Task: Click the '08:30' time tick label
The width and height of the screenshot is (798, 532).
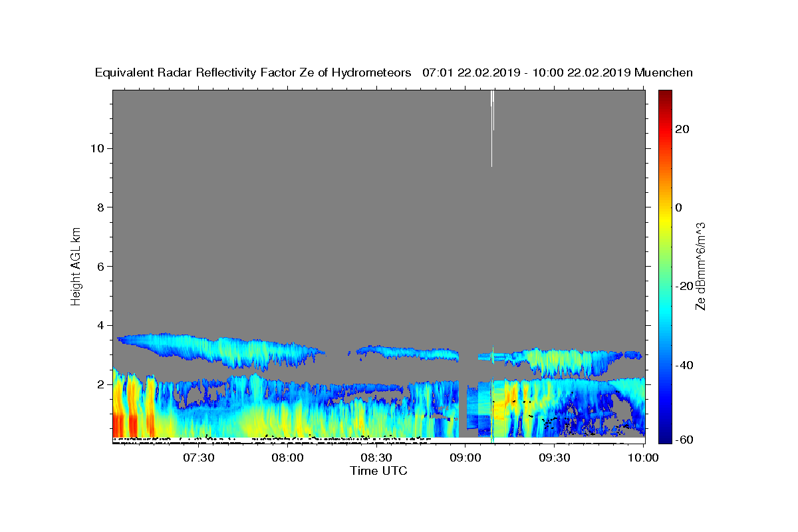Action: 376,458
